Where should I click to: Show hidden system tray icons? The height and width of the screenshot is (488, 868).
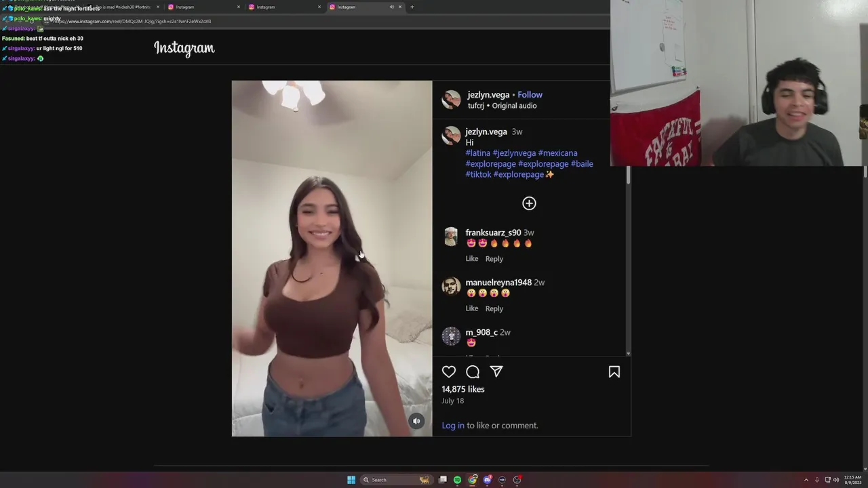tap(806, 480)
